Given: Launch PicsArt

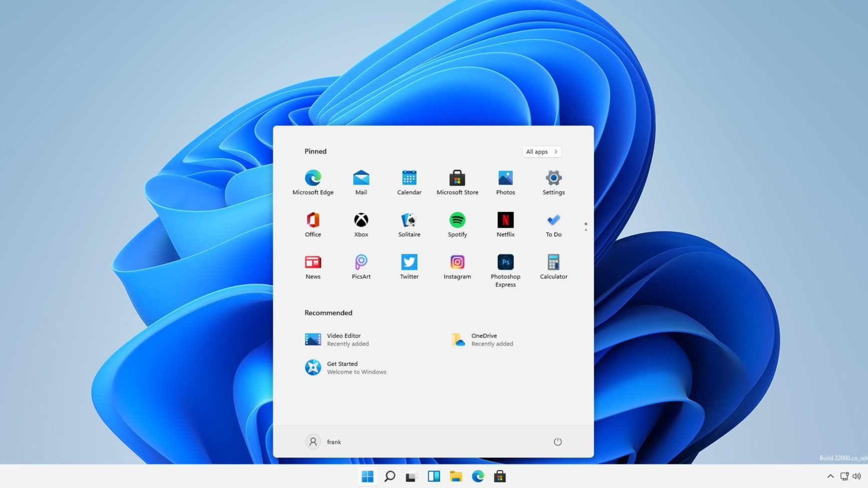Looking at the screenshot, I should coord(361,267).
